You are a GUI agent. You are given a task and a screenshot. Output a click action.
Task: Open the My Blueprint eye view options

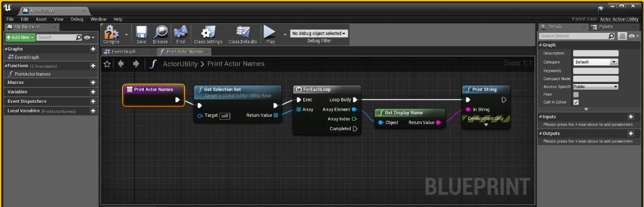coord(89,37)
